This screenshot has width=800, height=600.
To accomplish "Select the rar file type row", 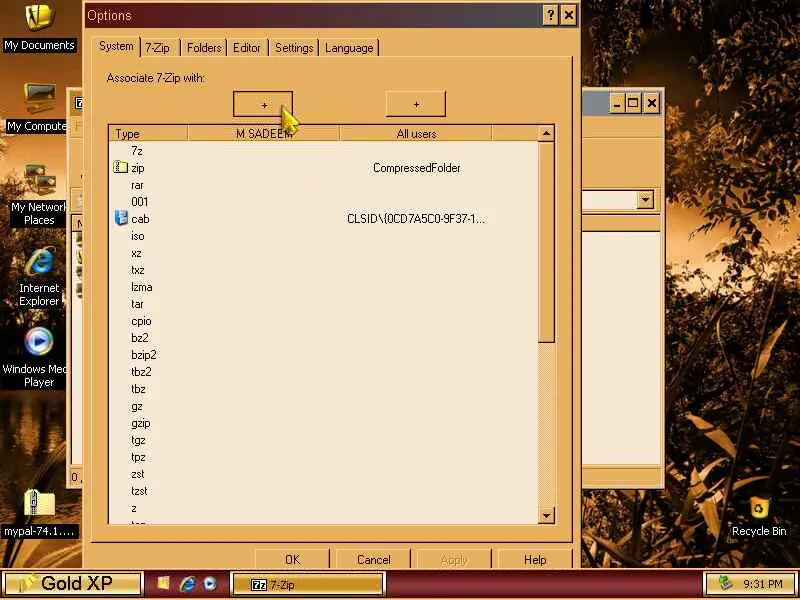I will coord(323,185).
